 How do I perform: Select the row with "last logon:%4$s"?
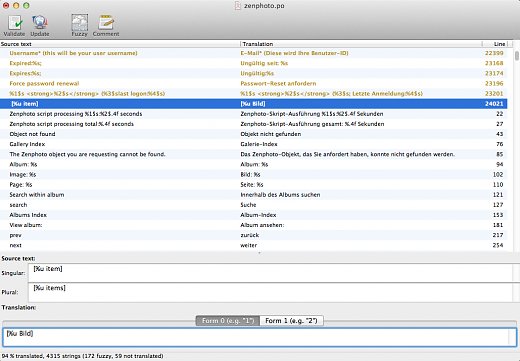[254, 94]
